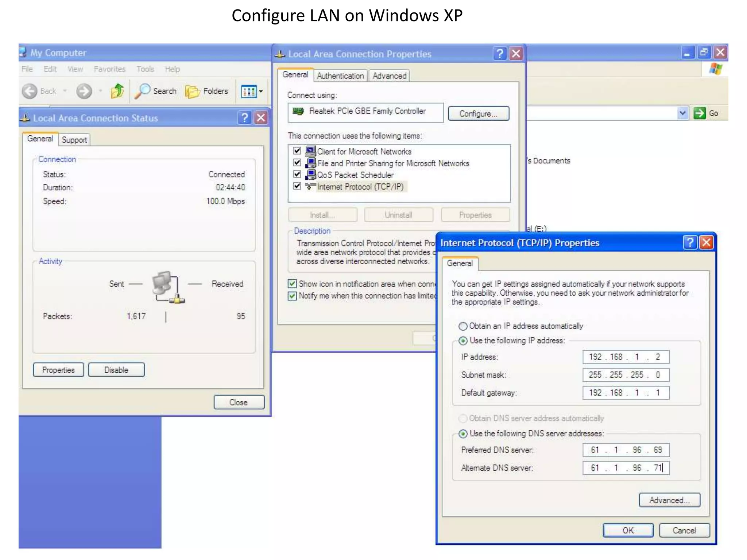Close the TCP/IP Properties dialog
747x560 pixels.
click(x=707, y=242)
